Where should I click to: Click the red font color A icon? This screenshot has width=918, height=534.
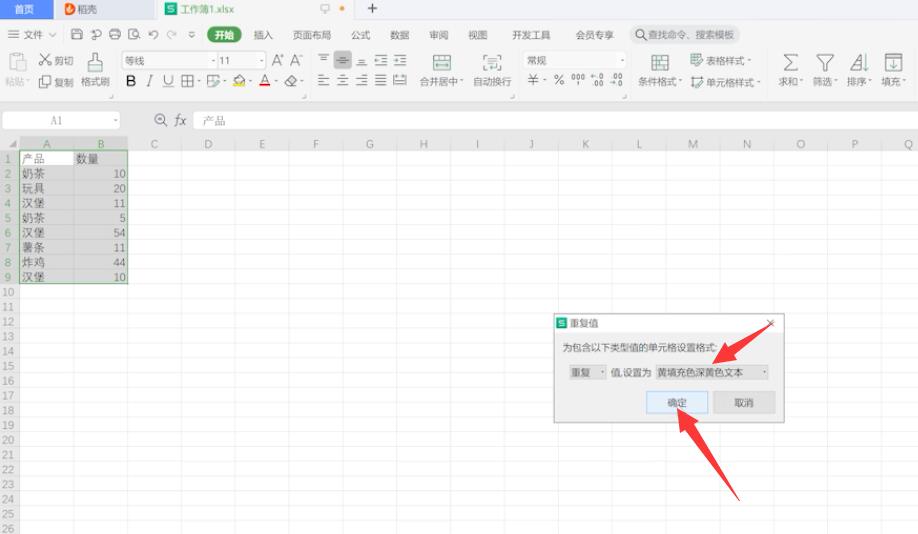265,81
